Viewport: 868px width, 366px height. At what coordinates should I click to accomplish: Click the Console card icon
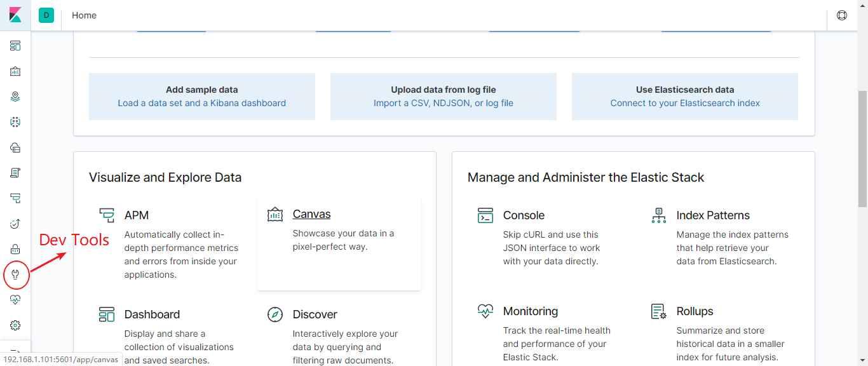click(x=485, y=215)
